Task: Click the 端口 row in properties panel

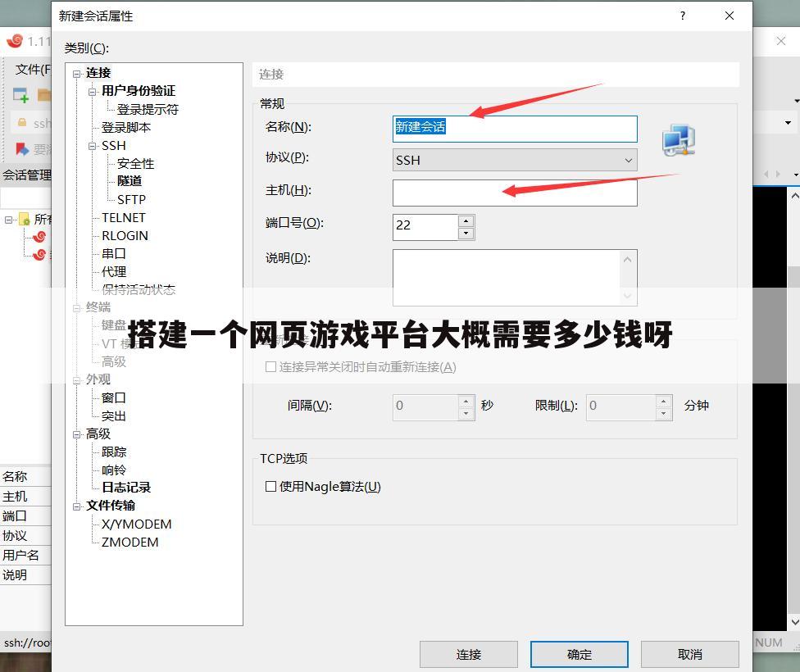Action: click(25, 515)
